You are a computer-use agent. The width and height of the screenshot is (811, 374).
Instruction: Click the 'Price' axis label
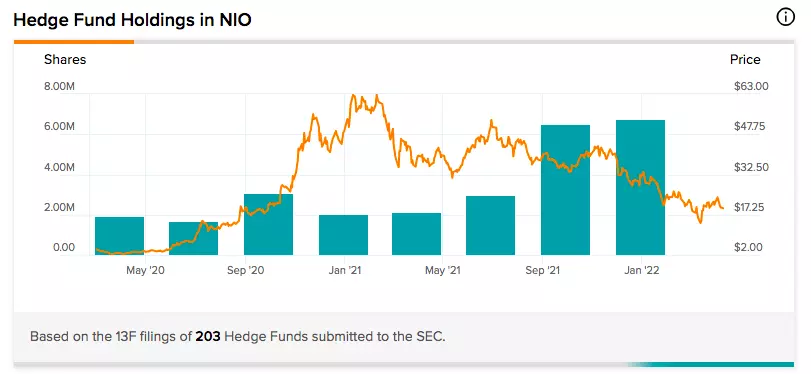point(745,59)
